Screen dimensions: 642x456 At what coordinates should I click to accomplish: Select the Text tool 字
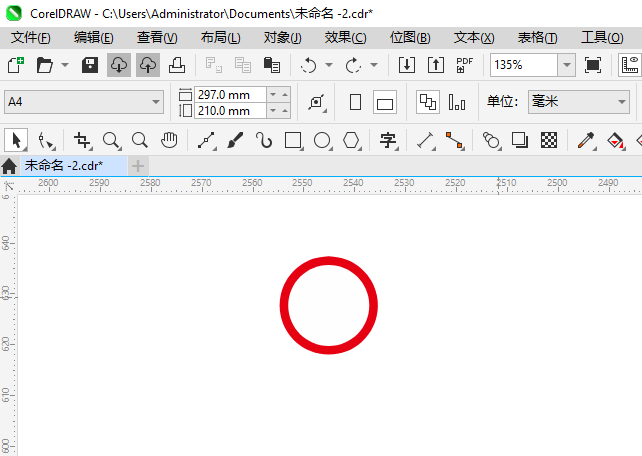pos(388,140)
